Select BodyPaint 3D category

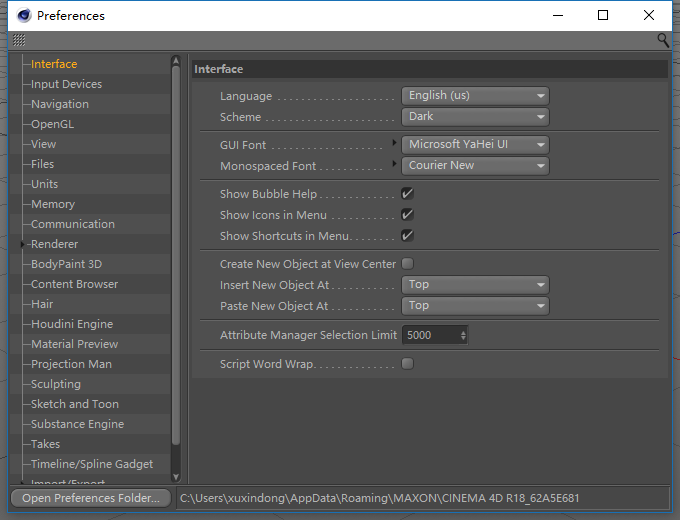click(x=66, y=264)
